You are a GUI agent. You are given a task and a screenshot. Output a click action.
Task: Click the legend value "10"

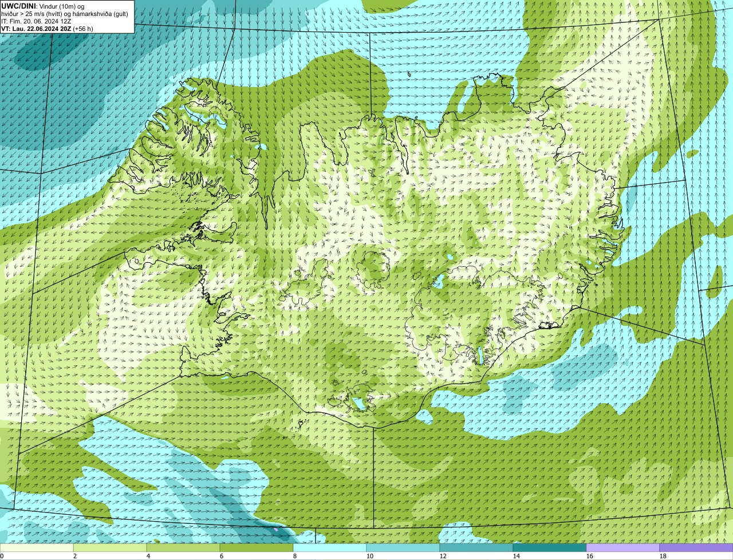(x=370, y=556)
